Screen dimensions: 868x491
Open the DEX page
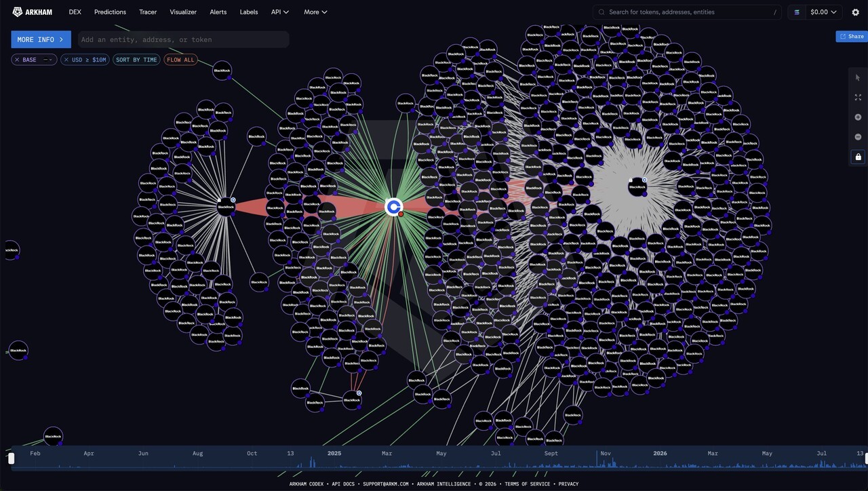point(75,12)
